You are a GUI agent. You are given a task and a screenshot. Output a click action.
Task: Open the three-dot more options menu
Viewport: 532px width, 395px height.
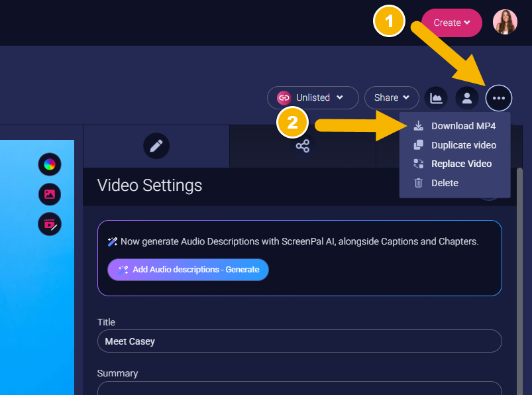[498, 98]
